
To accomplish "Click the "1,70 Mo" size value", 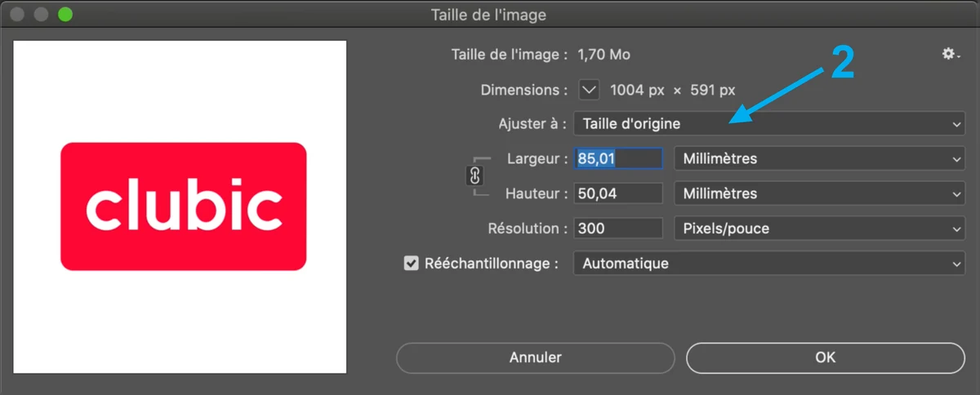I will (604, 55).
